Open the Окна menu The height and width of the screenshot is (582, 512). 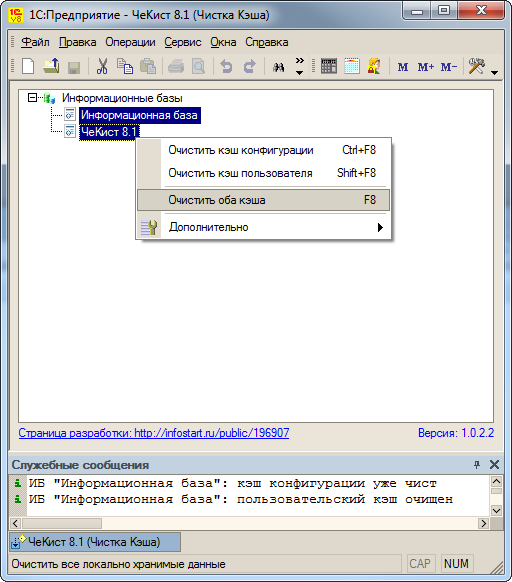click(x=223, y=42)
